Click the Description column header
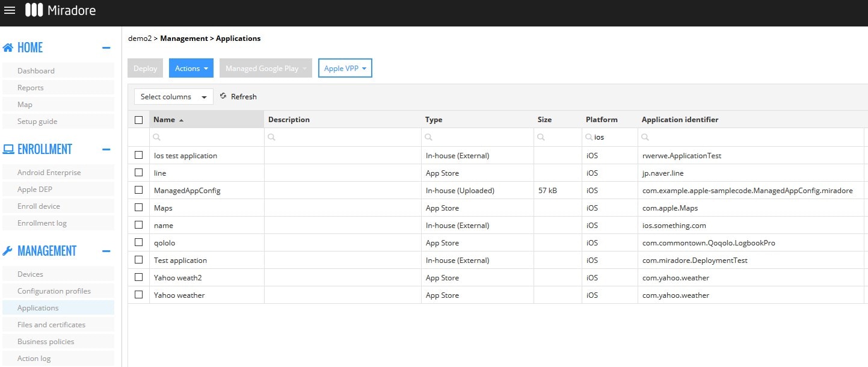Viewport: 868px width, 367px height. point(342,119)
